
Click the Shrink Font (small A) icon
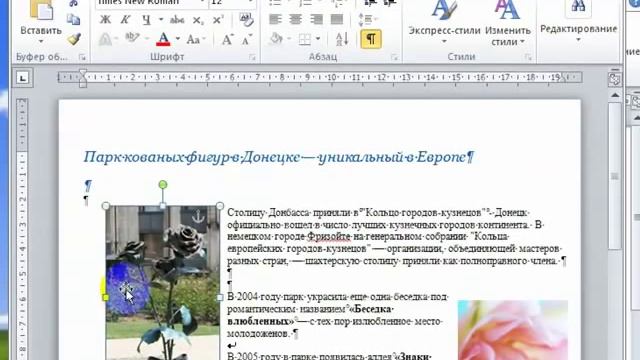[246, 40]
